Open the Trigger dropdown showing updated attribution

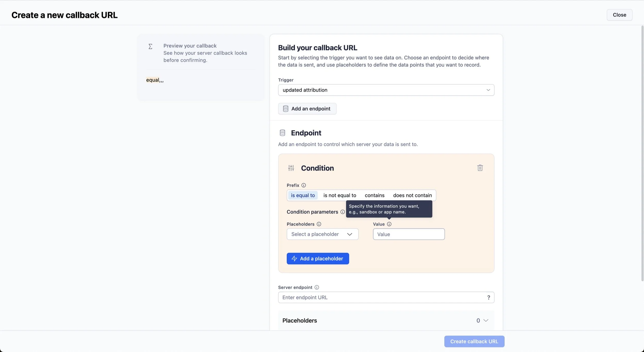(386, 90)
